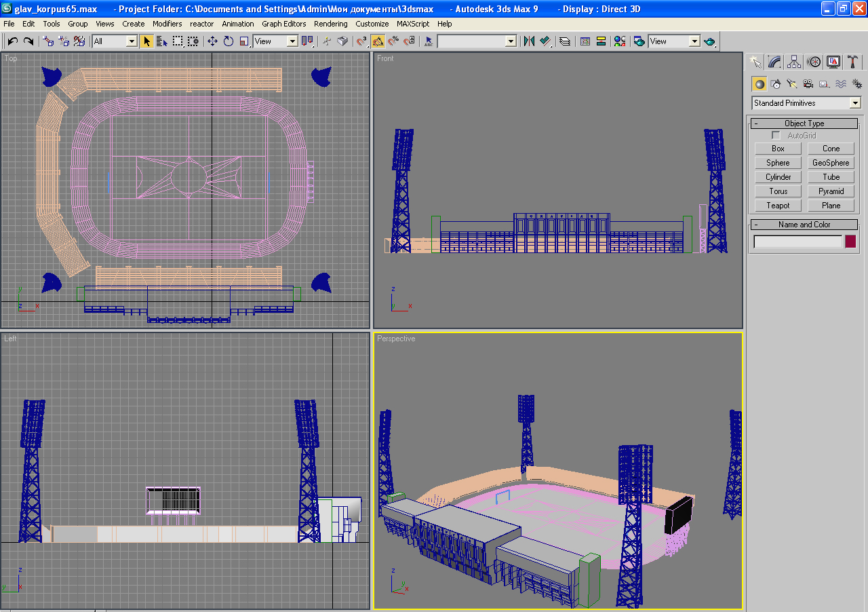
Task: Toggle the 3D Snaps button
Action: point(362,41)
